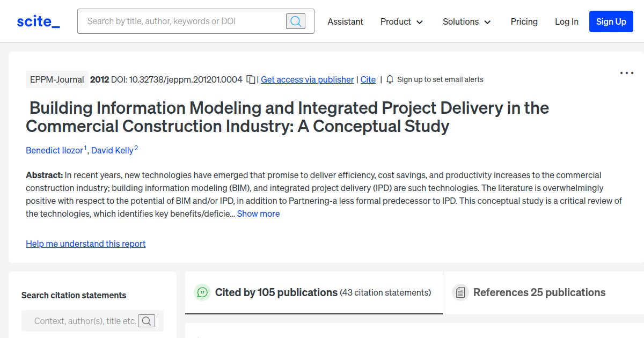Viewport: 644px width, 338px height.
Task: Click the green Cited by chat icon
Action: (x=202, y=292)
